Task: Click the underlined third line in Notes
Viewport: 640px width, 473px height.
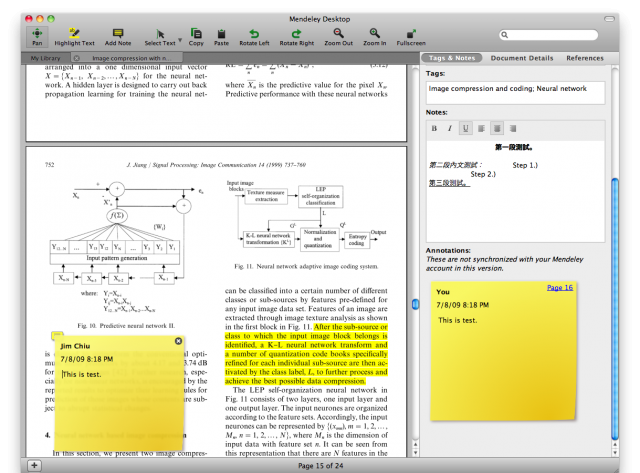Action: [449, 183]
